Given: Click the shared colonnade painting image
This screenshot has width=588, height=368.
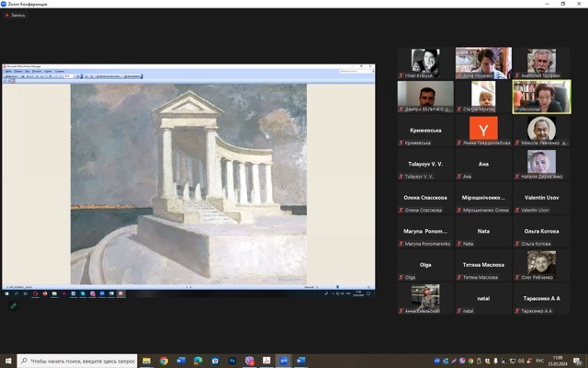Looking at the screenshot, I should tap(188, 184).
